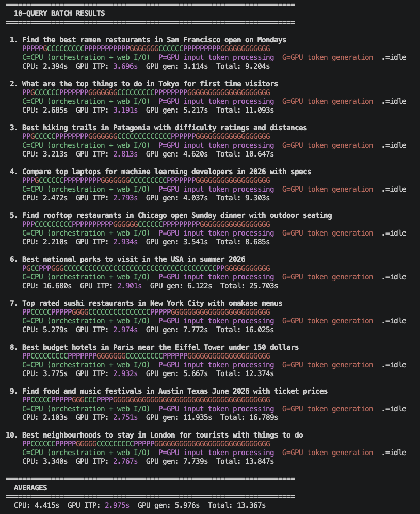This screenshot has width=420, height=514.
Task: Click query 10's 'G=GPU token generation' legend
Action: 328,453
